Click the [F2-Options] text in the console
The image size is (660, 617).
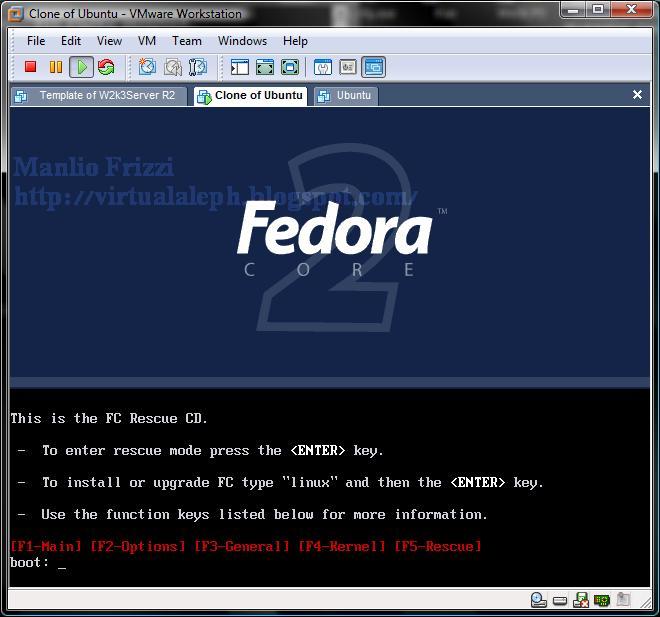click(x=138, y=546)
